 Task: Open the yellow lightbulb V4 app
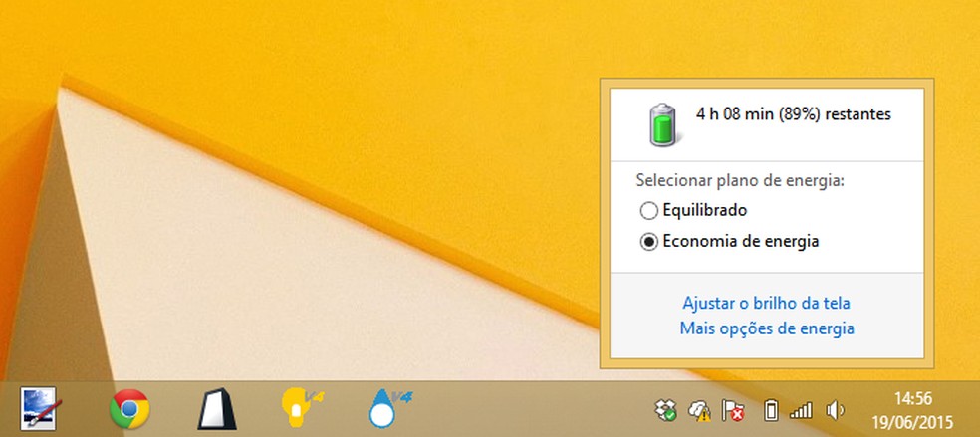[x=302, y=408]
